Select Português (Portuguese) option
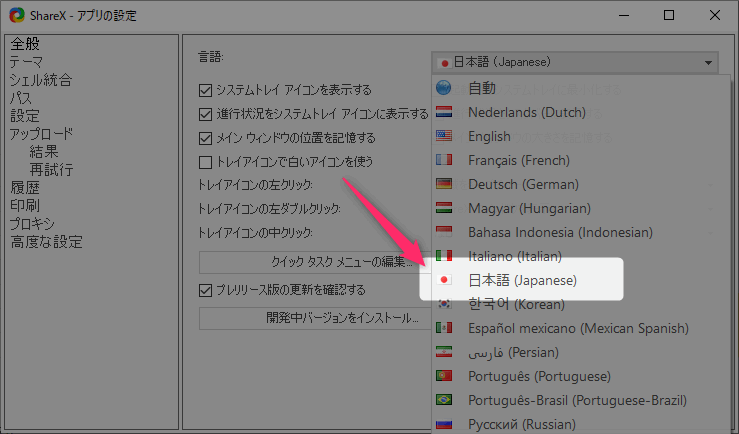Screen dimensions: 739x434 coord(582,376)
